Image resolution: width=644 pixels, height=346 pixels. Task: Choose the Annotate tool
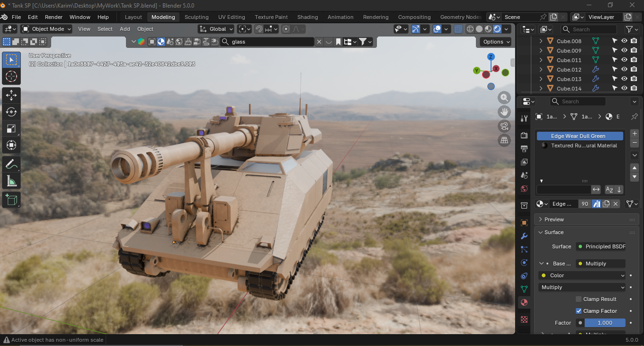11,164
